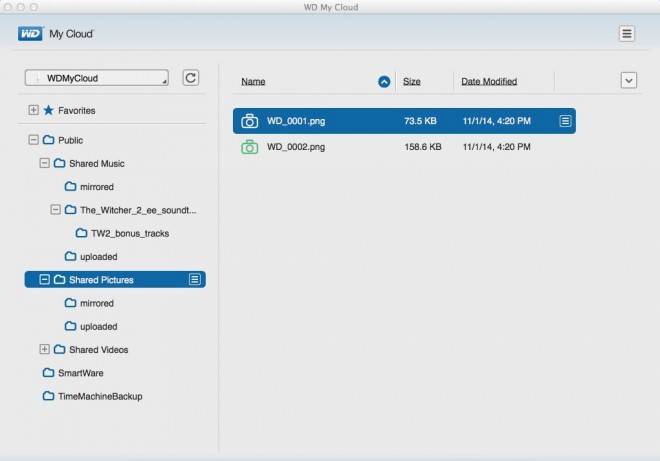Collapse The_Witcher_2_ee_soundt... folder

click(x=55, y=209)
